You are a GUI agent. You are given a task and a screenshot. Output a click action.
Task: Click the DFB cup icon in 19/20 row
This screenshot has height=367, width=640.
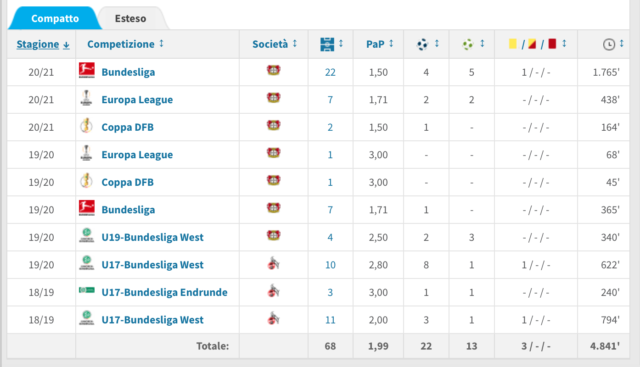(86, 181)
